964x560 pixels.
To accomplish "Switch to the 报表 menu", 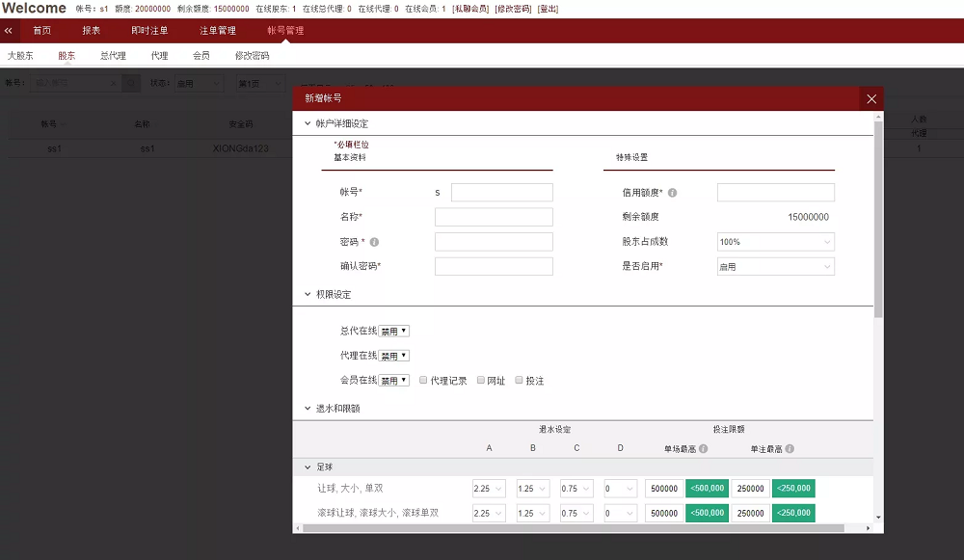I will pyautogui.click(x=92, y=30).
